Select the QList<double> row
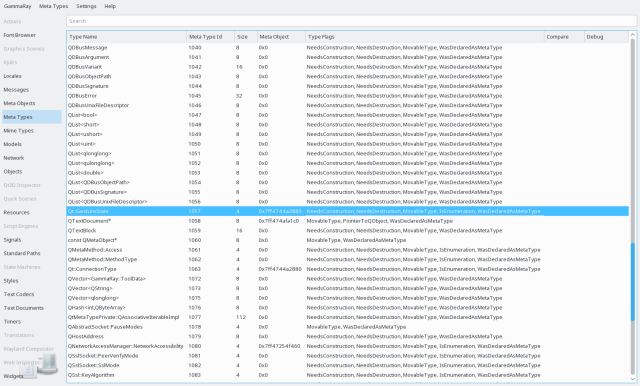This screenshot has width=640, height=386. [347, 173]
